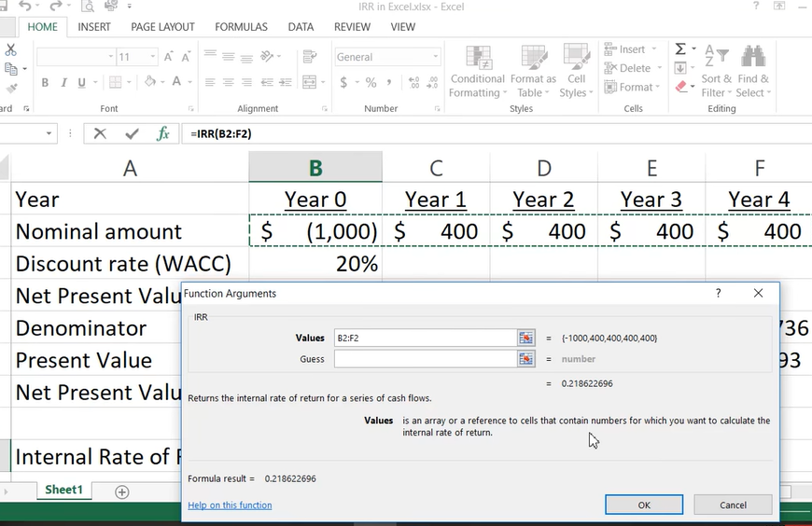Toggle Underline formatting
812x526 pixels.
click(81, 82)
